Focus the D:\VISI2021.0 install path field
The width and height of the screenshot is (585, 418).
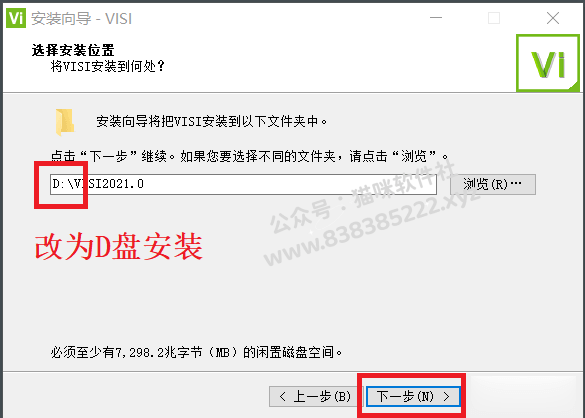243,184
